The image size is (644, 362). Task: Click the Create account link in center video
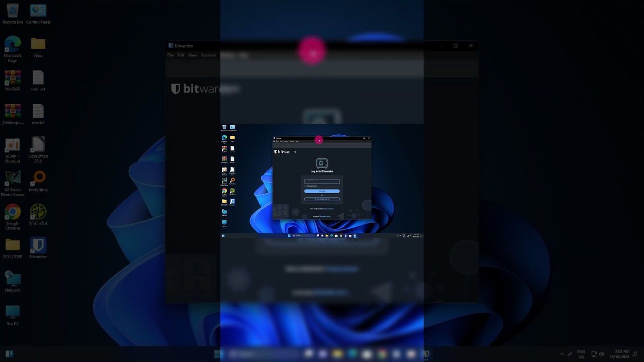(329, 209)
